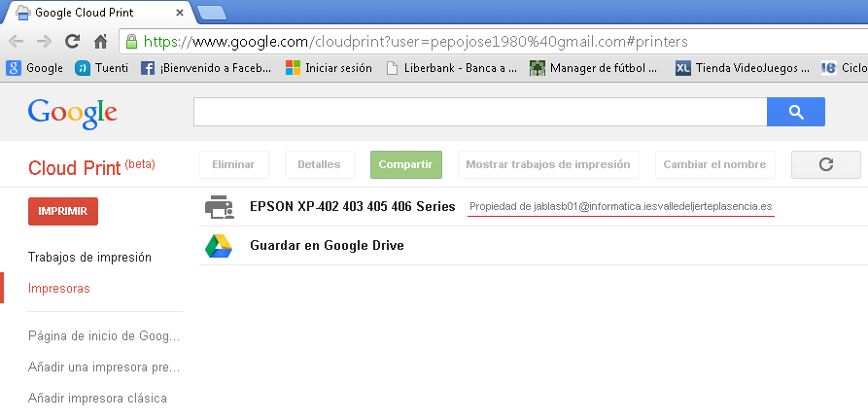The image size is (868, 420).
Task: Reload the page with browser refresh icon
Action: click(72, 42)
